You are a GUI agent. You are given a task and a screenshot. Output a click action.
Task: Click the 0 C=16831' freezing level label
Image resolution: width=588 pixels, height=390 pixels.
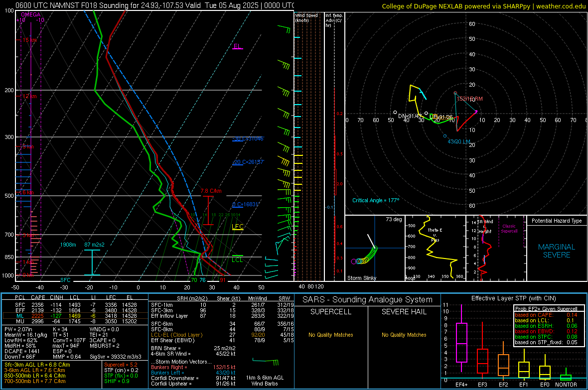[245, 204]
